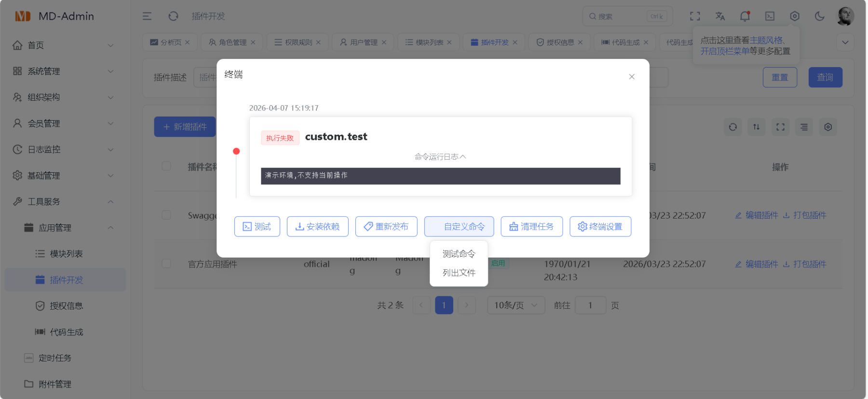Toggle dark mode moon icon
868x399 pixels.
(820, 16)
